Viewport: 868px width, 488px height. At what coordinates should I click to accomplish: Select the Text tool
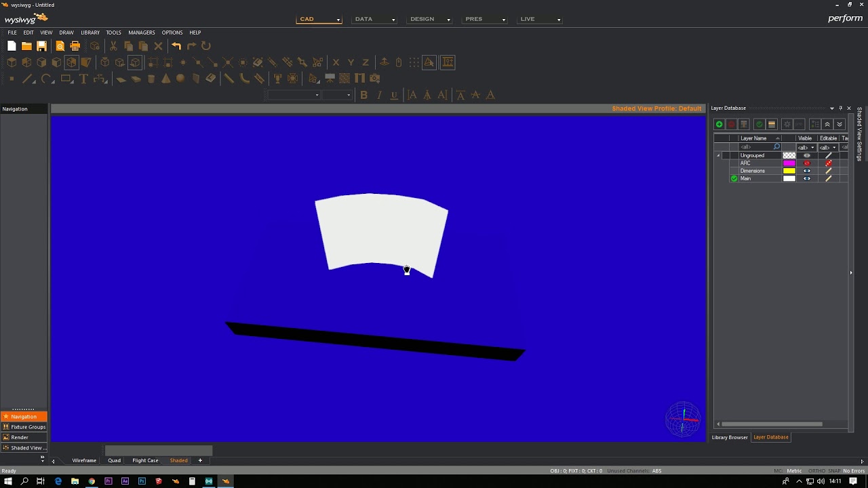pos(83,79)
